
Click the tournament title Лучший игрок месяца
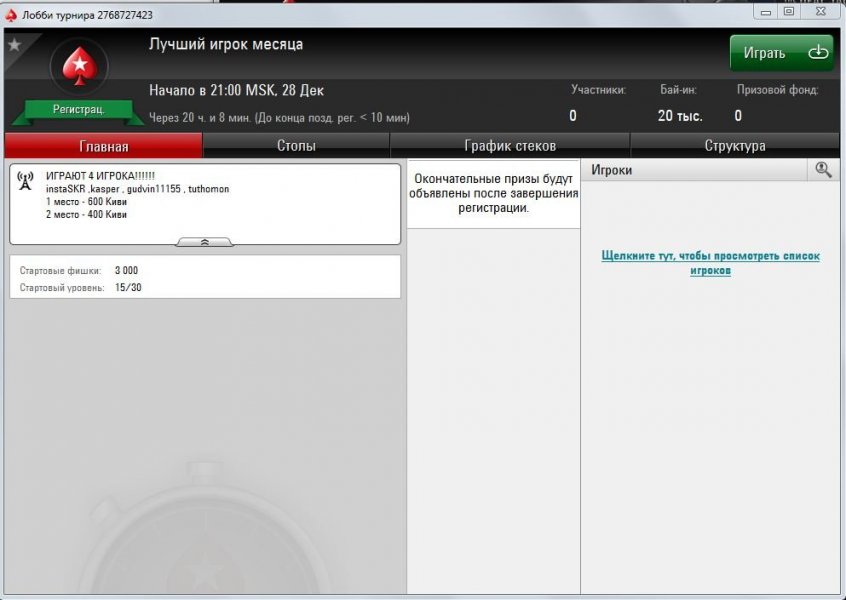point(226,45)
